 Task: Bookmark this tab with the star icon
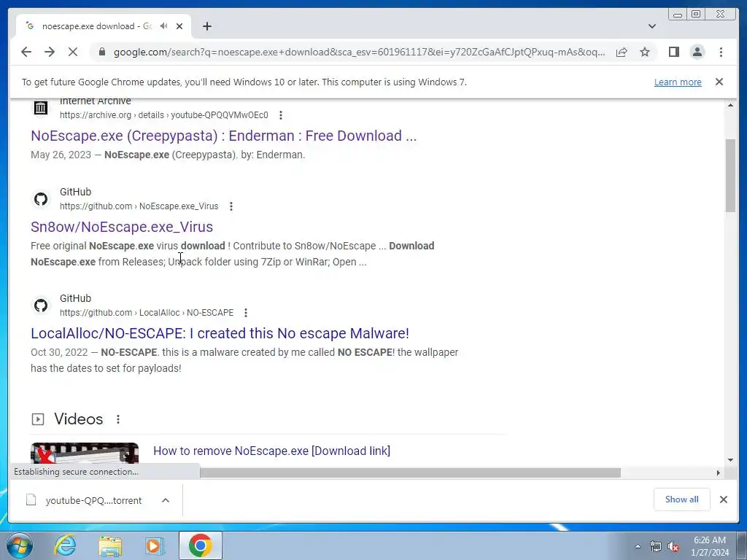point(645,52)
